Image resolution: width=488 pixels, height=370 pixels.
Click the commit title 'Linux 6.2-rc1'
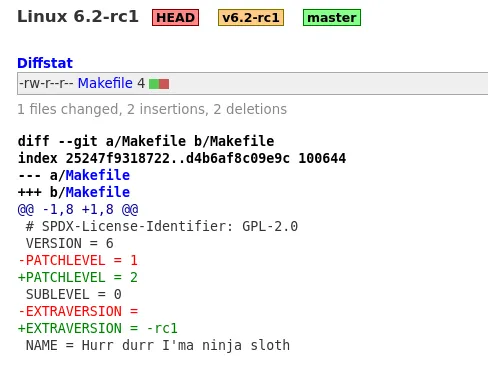tap(78, 16)
